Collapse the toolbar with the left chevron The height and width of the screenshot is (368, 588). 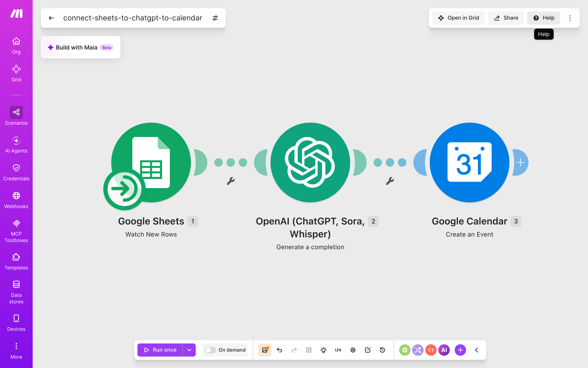pos(477,350)
